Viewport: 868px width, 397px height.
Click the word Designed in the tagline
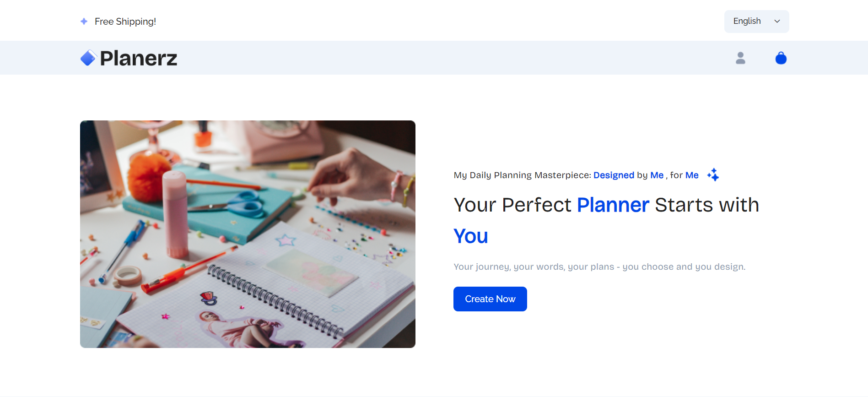(x=614, y=175)
